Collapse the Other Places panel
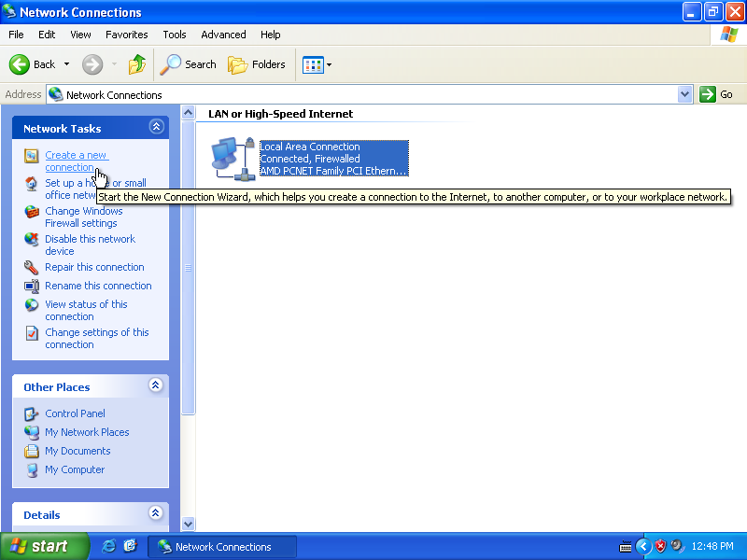 156,385
